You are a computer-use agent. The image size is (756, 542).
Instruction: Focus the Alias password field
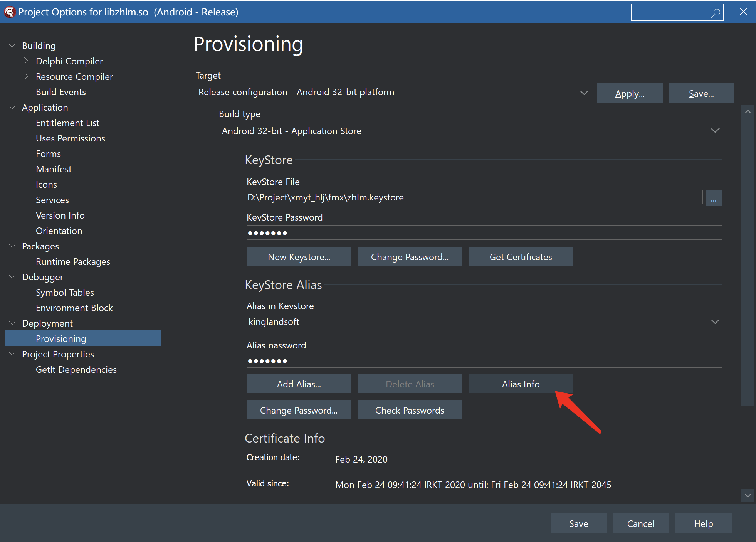[x=484, y=360]
